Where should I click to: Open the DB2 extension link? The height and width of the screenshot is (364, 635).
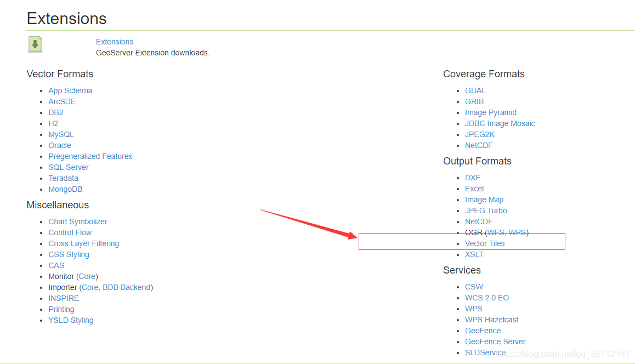point(56,112)
